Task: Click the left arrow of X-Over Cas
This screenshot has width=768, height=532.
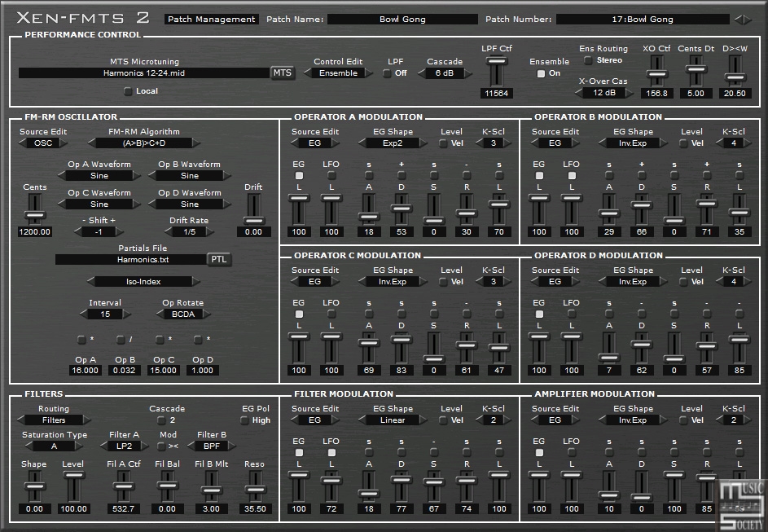Action: coord(580,93)
